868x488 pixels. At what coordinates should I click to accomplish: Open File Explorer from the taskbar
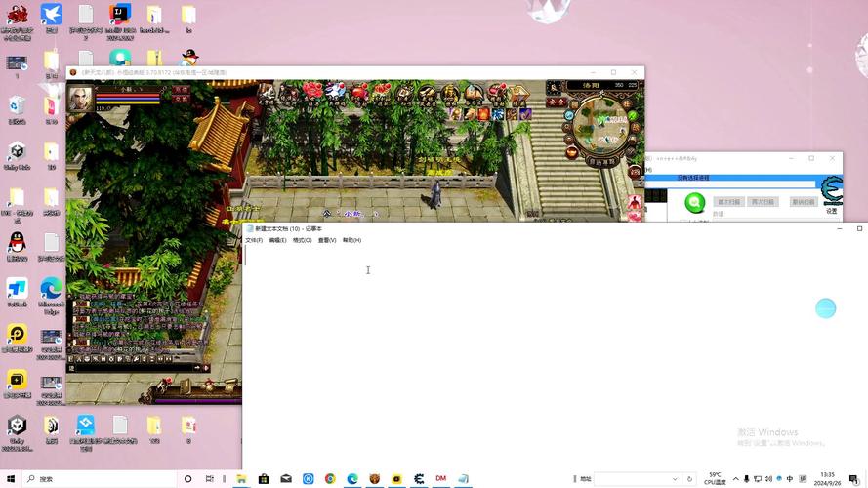pos(241,478)
